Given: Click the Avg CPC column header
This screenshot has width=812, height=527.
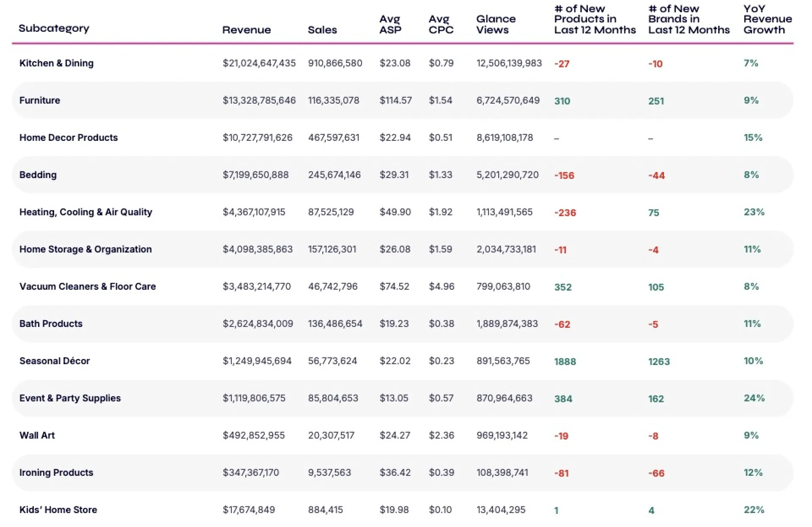Looking at the screenshot, I should pos(441,24).
